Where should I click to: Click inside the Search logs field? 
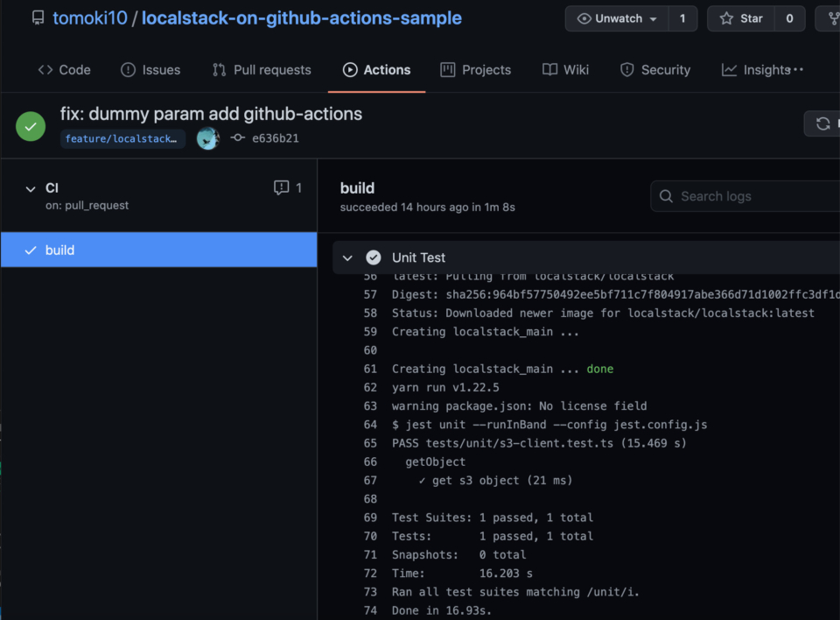748,196
